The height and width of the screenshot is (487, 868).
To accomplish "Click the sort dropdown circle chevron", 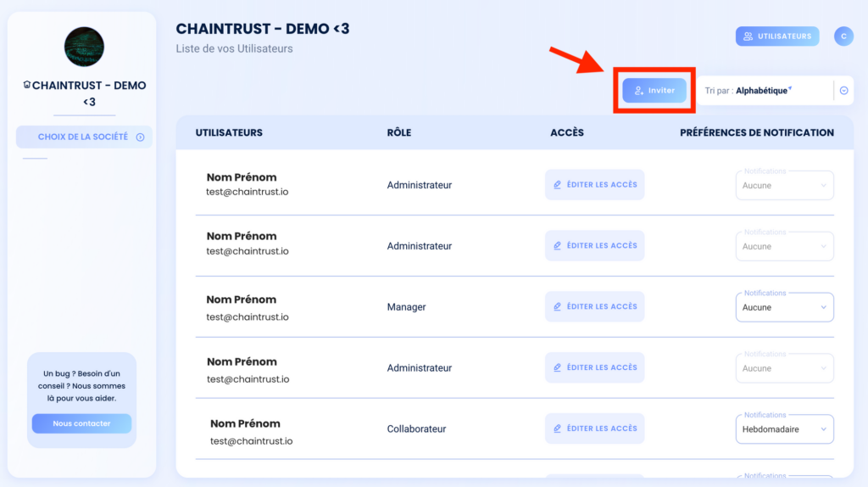I will click(843, 90).
